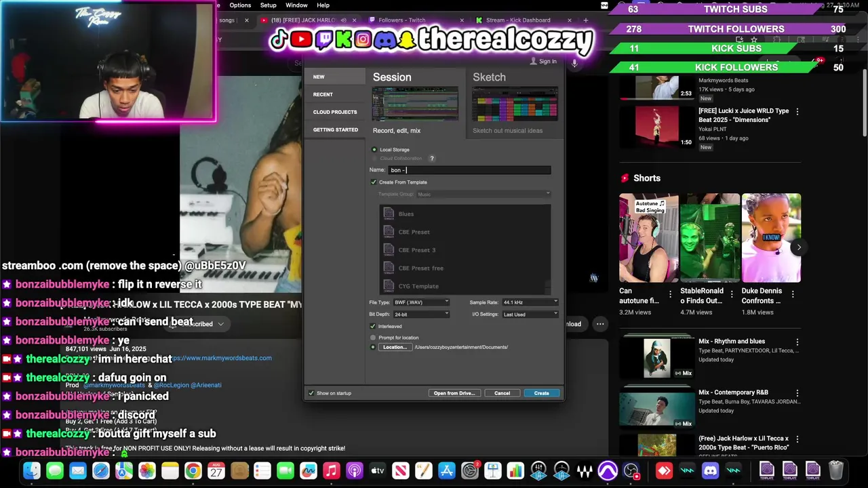
Task: Open the Options menu
Action: pyautogui.click(x=240, y=5)
